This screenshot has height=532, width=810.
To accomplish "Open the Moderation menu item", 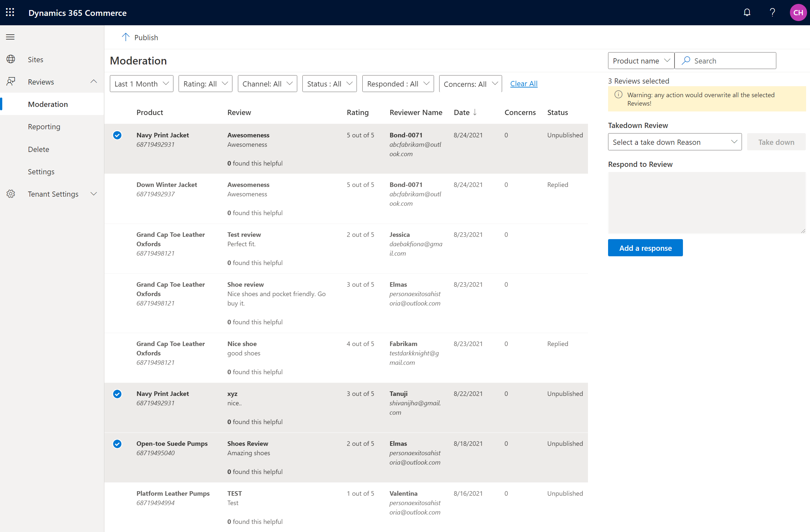I will (x=47, y=104).
